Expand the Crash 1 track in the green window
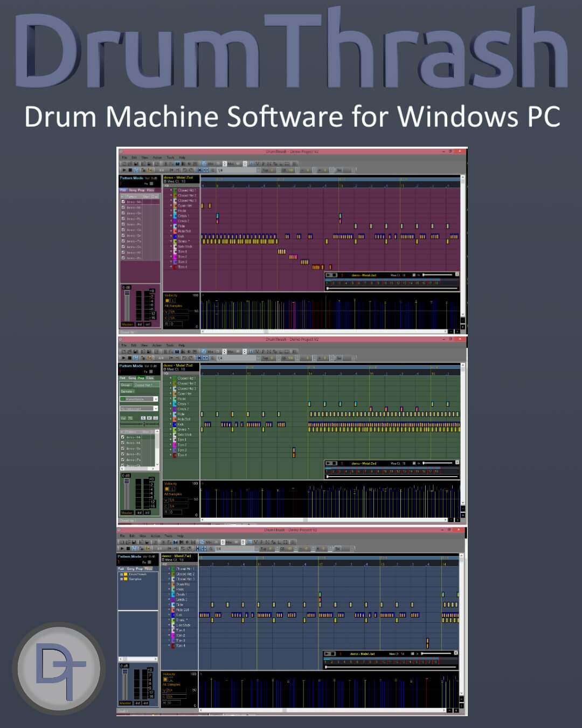This screenshot has width=582, height=728. click(171, 404)
